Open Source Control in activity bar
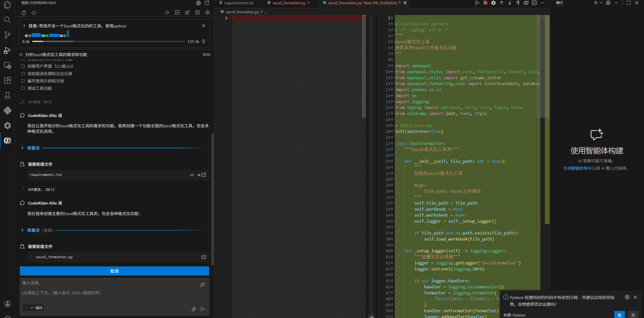Image resolution: width=644 pixels, height=318 pixels. pyautogui.click(x=8, y=35)
